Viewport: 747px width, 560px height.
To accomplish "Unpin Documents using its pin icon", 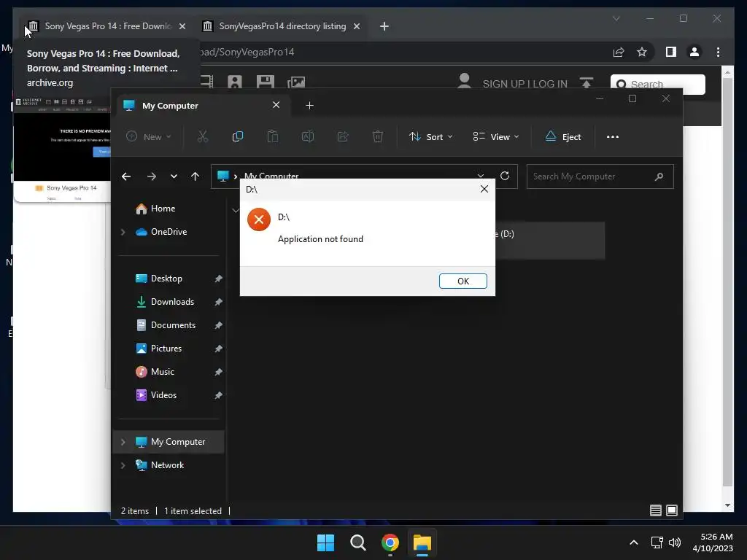I will point(218,325).
